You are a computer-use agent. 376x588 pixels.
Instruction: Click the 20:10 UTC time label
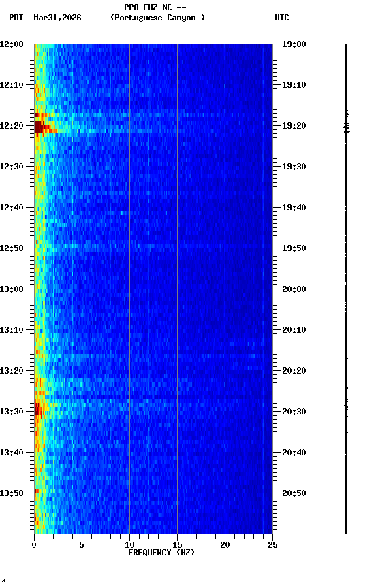[x=294, y=330]
